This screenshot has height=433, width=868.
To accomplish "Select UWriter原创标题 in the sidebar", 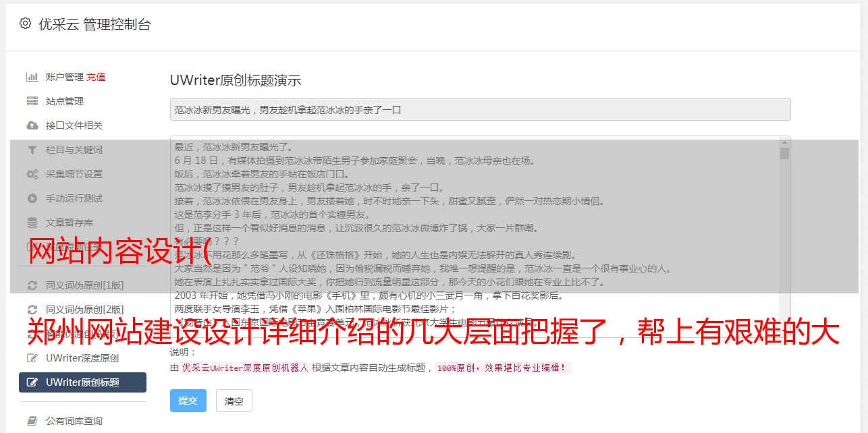I will click(82, 382).
